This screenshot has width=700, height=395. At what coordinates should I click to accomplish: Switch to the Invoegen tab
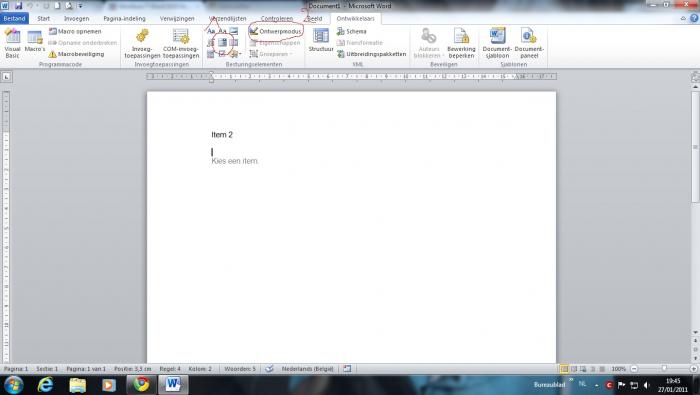click(x=76, y=19)
